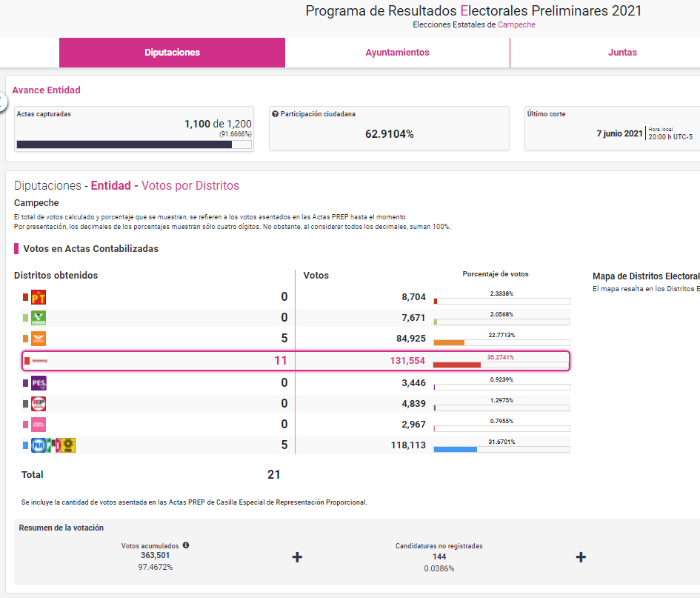700x598 pixels.
Task: Select the highlighted morena 131,554 votes row
Action: point(295,361)
